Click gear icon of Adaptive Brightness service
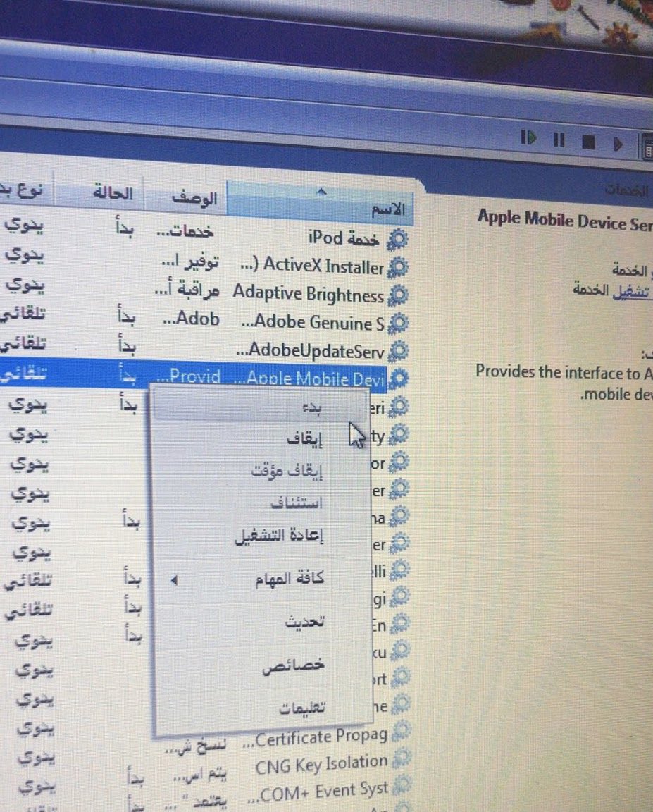 (398, 295)
